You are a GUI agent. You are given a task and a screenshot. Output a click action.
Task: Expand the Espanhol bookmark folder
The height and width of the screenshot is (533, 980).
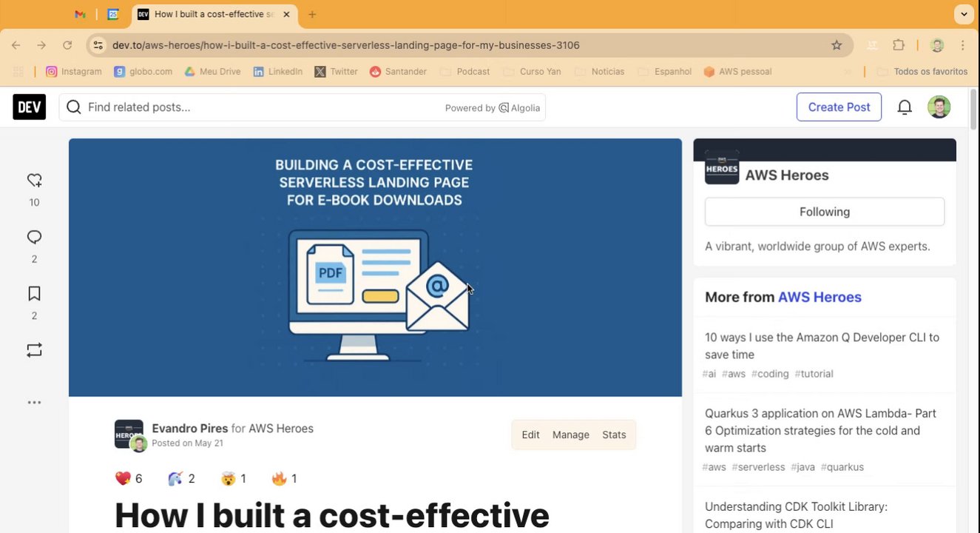point(664,72)
